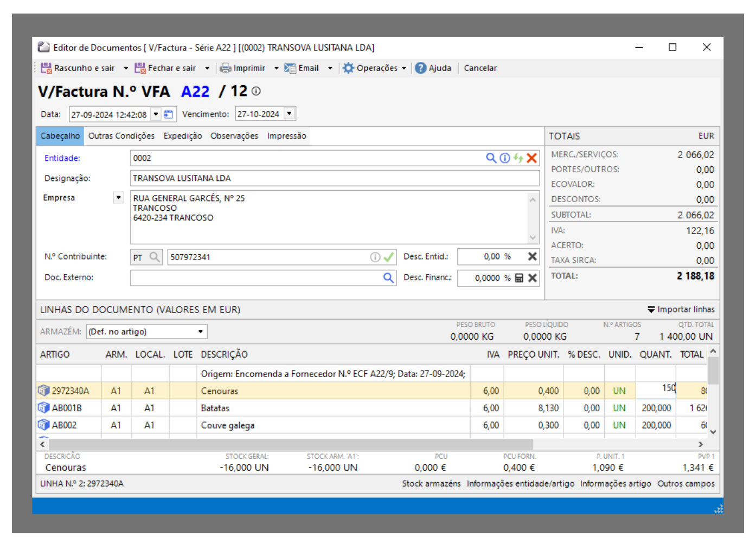Clear the Desc. Entid. discount value

[533, 257]
